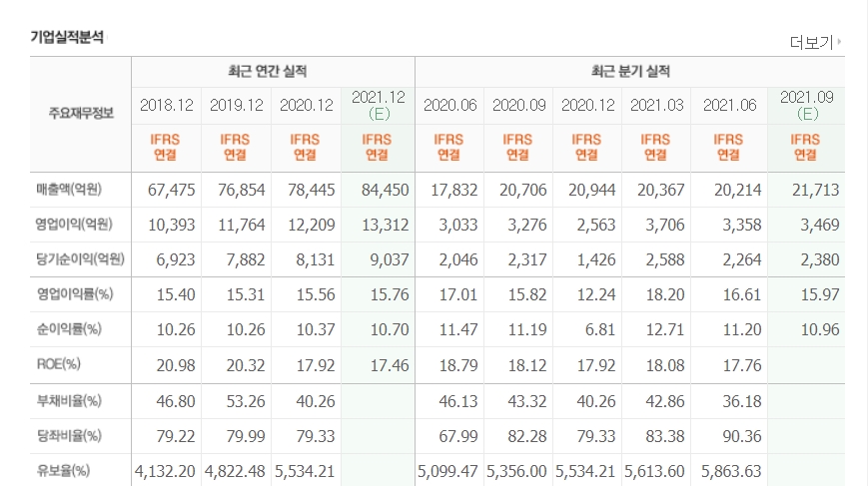This screenshot has width=868, height=486.
Task: Click the operating margin value 18.20
Action: (x=665, y=294)
